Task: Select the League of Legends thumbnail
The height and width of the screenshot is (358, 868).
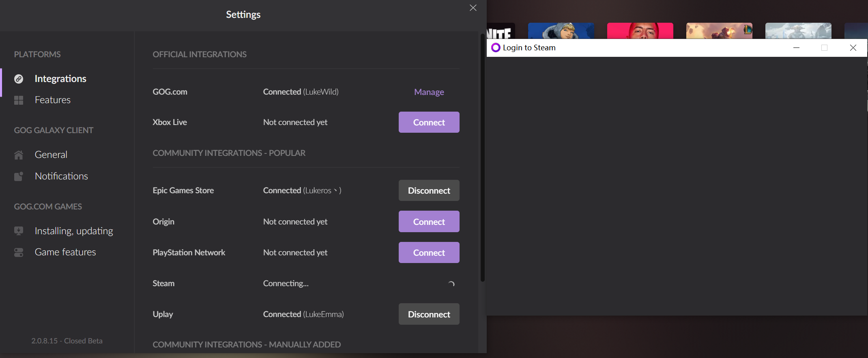Action: [719, 31]
